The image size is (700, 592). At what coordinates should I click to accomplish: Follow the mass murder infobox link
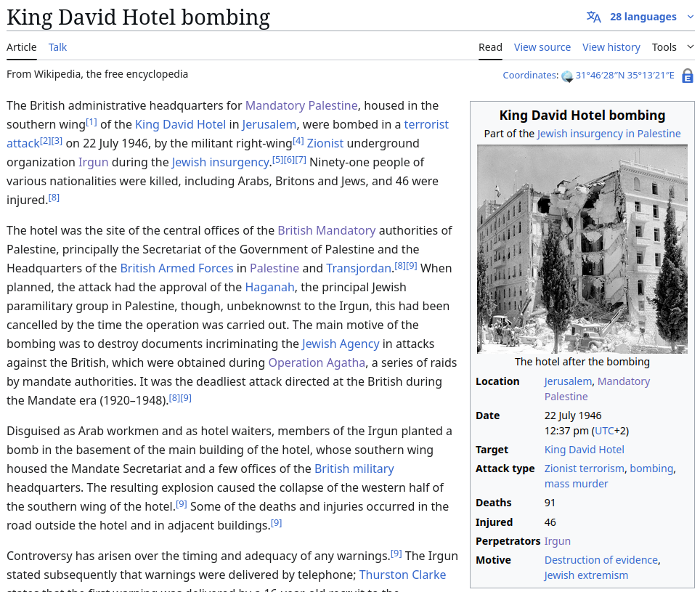coord(576,484)
